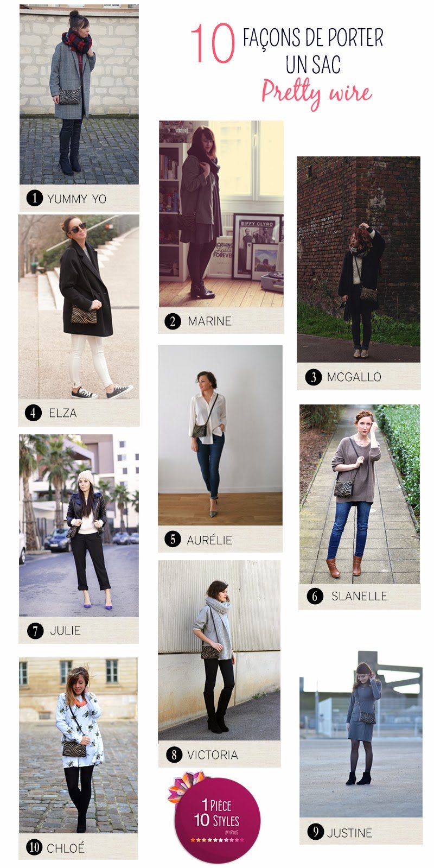Select the MCGALLO name label
The image size is (434, 868).
coord(354,377)
